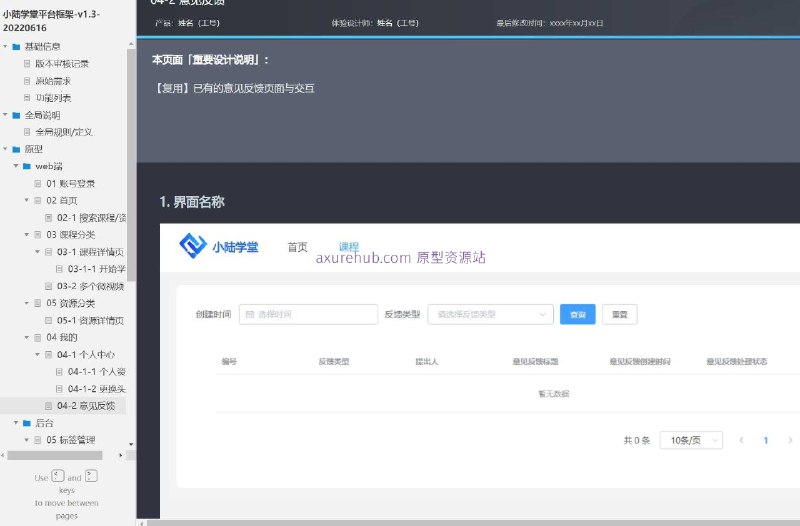Image resolution: width=800 pixels, height=526 pixels.
Task: Click the 全局说明 folder icon
Action: 16,115
